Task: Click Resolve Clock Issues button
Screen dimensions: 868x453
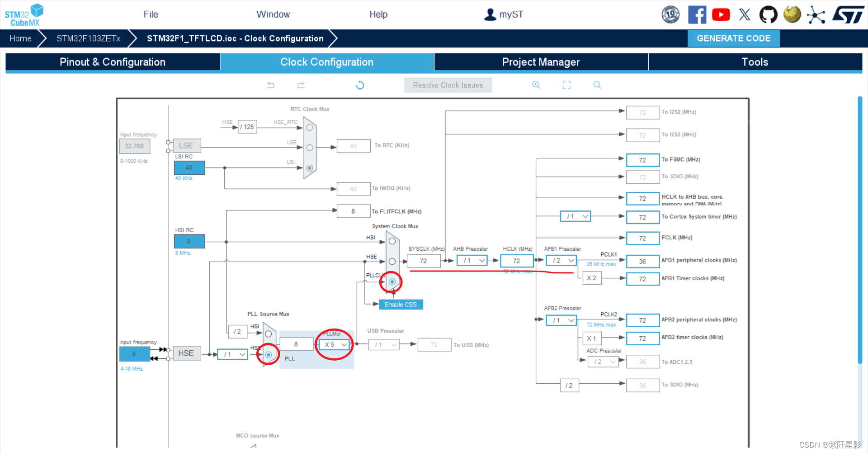Action: 448,85
